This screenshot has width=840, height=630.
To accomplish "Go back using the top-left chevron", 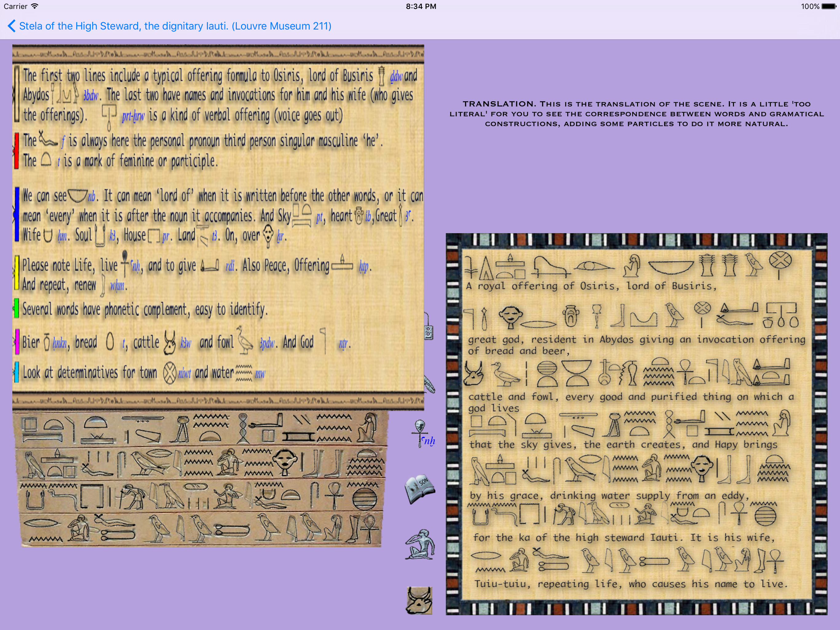I will click(11, 26).
